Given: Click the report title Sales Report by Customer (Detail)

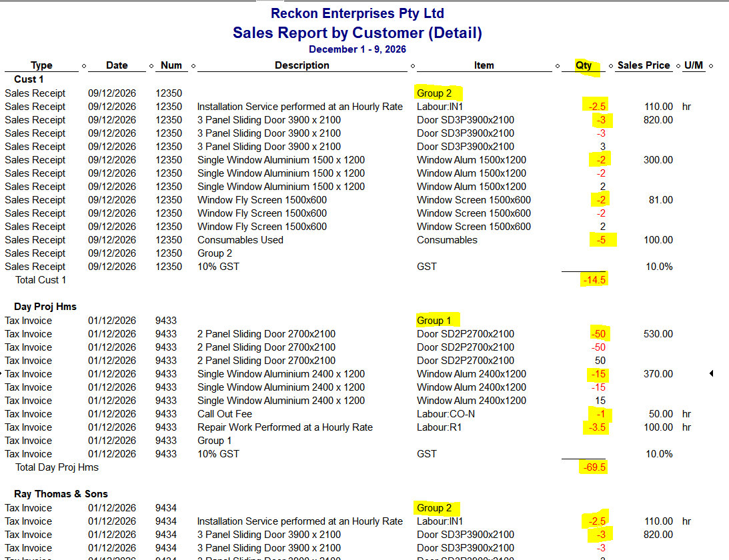Looking at the screenshot, I should 357,33.
